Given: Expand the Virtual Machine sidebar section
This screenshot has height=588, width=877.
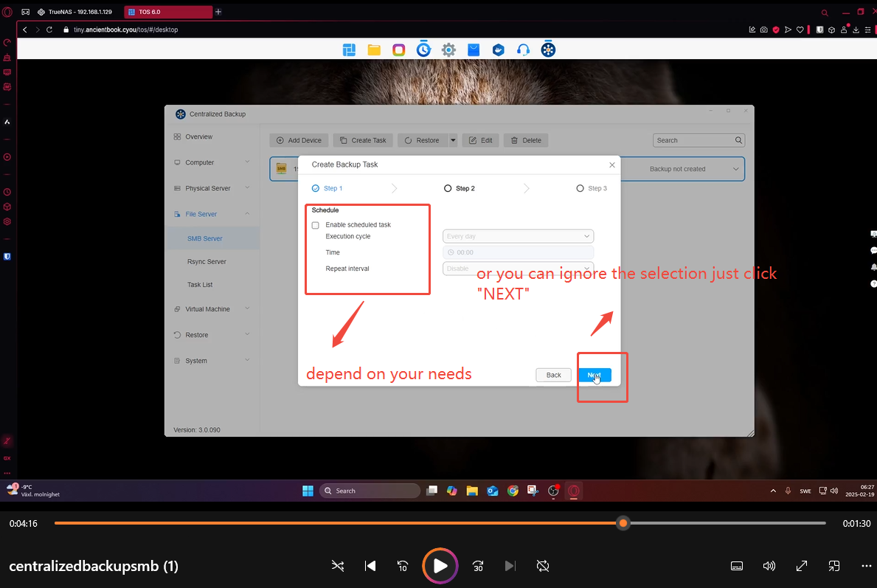Looking at the screenshot, I should [x=247, y=309].
